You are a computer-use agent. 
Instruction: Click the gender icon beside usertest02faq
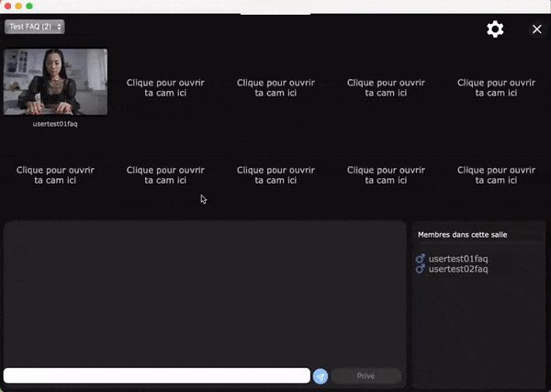click(x=421, y=269)
